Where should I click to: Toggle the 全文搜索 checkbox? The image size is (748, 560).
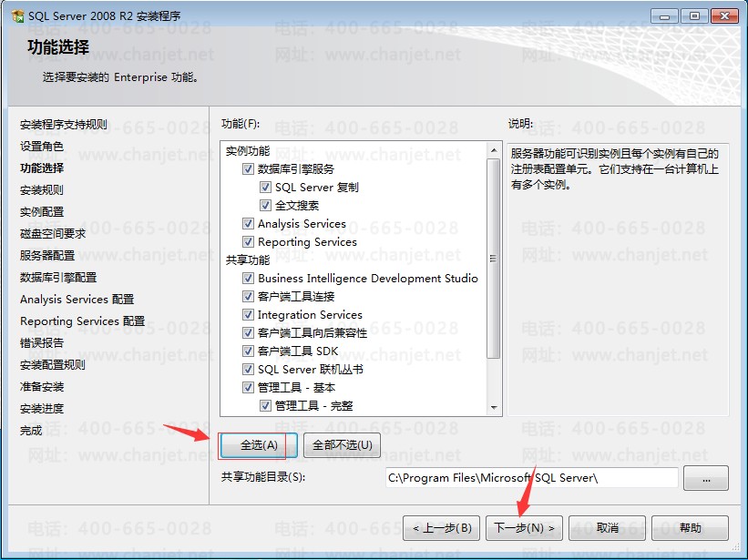coord(265,205)
